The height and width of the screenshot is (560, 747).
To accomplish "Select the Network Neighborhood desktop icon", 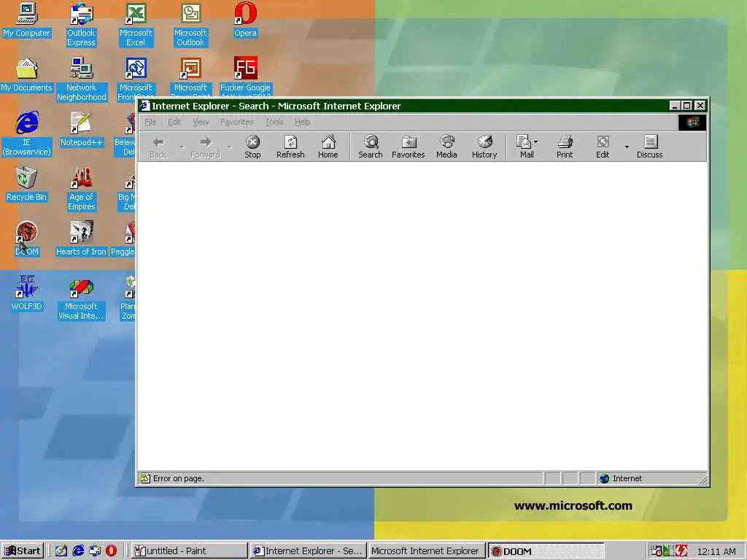I will click(x=81, y=79).
